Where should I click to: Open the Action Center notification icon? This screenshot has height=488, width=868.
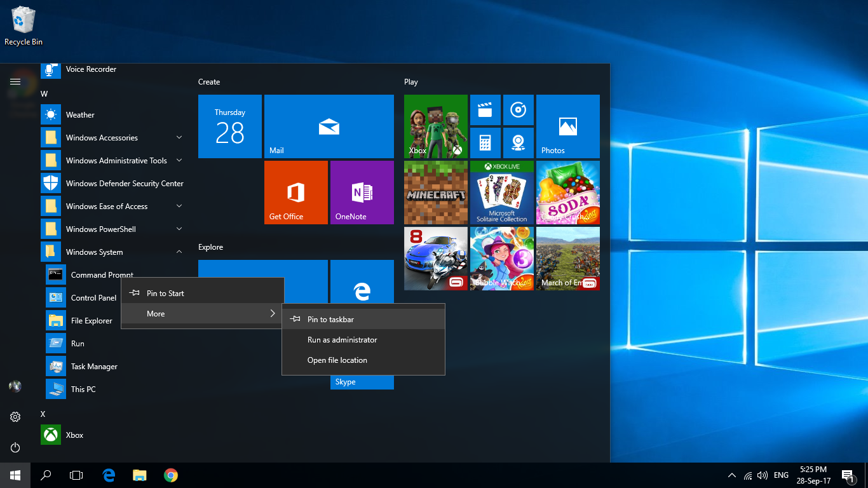(x=847, y=475)
